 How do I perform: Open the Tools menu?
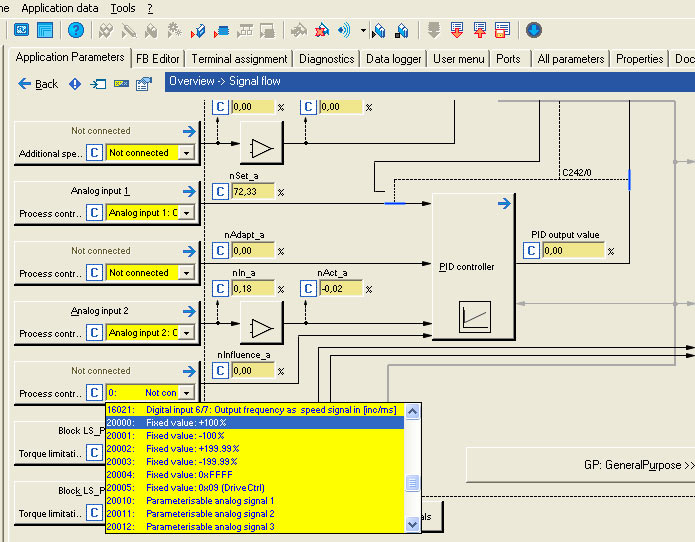tap(123, 8)
